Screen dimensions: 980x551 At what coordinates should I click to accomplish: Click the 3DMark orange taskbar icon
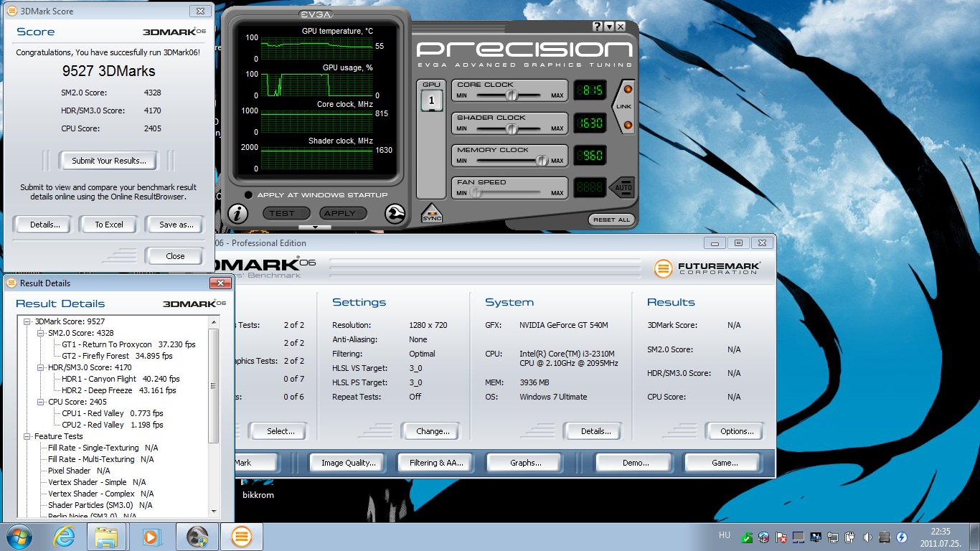click(242, 537)
